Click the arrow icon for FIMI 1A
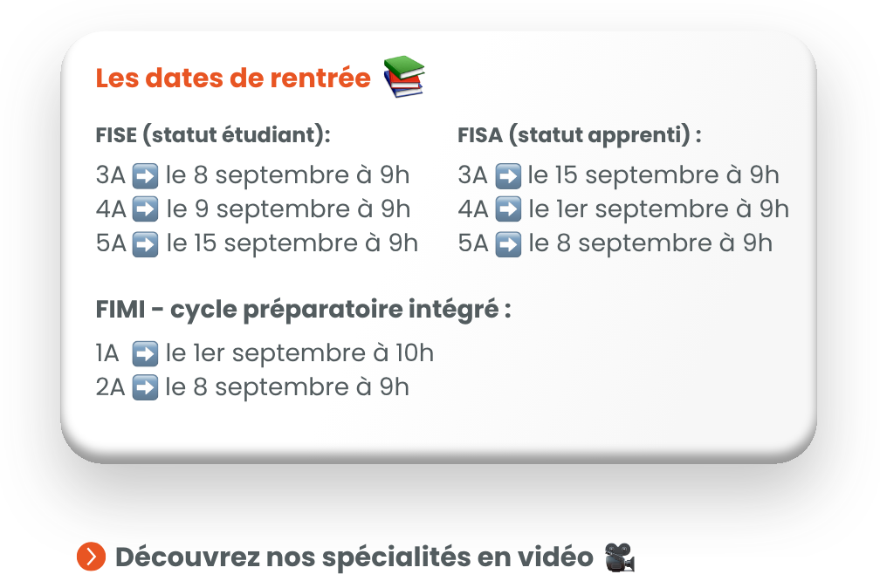This screenshot has width=880, height=588. click(145, 354)
